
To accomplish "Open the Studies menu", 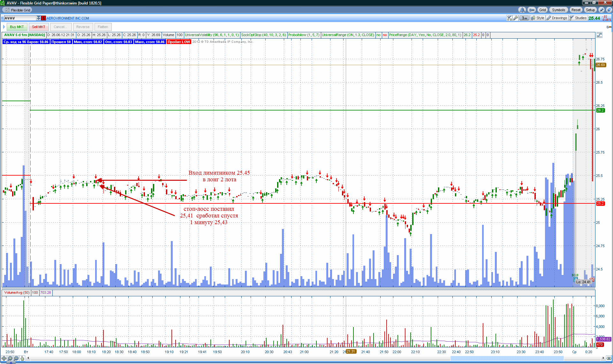I will click(x=578, y=18).
